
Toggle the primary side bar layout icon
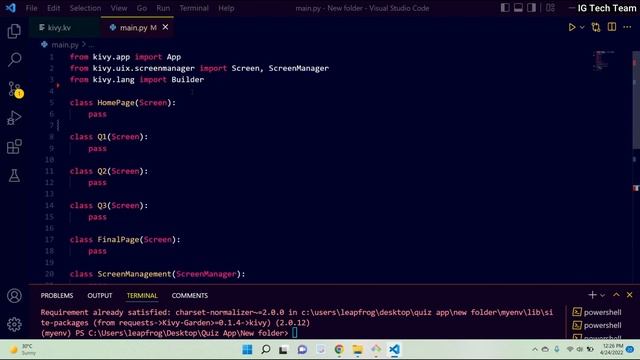[x=505, y=8]
